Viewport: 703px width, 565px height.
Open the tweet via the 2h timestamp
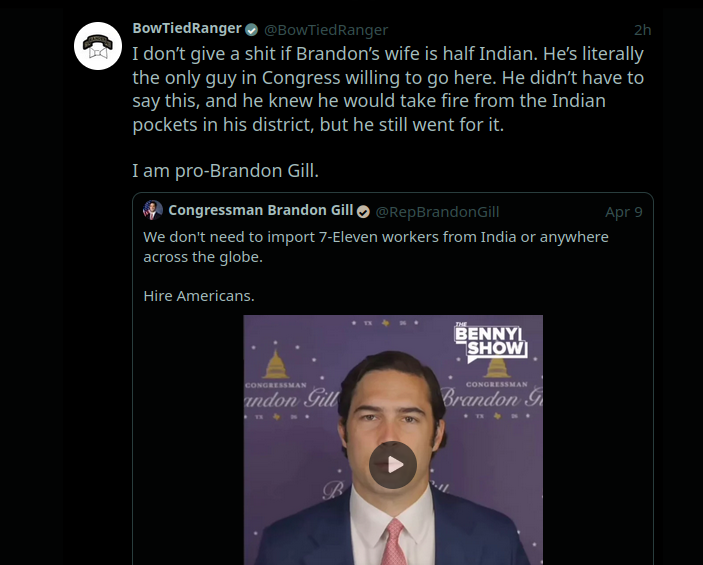pyautogui.click(x=643, y=30)
